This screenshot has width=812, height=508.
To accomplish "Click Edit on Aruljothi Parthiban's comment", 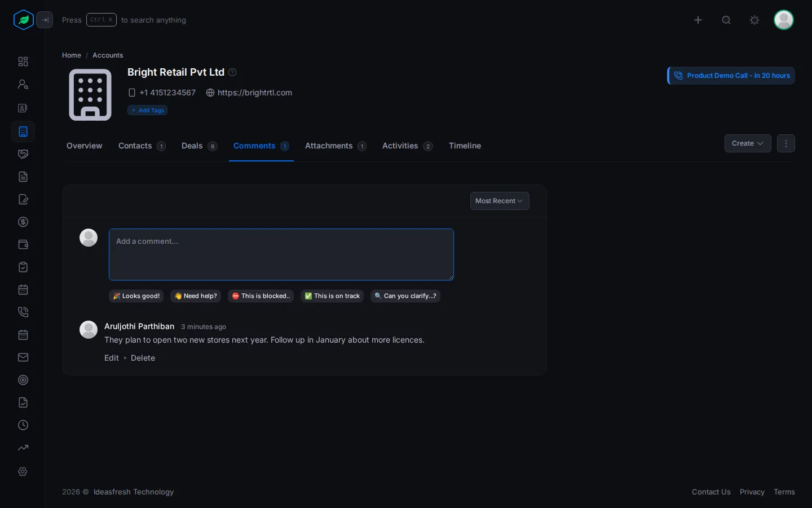I will coord(112,358).
